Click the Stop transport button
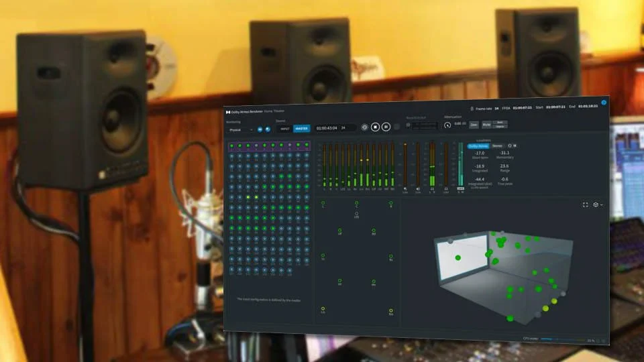Viewport: 644px width, 362px height. click(x=375, y=127)
